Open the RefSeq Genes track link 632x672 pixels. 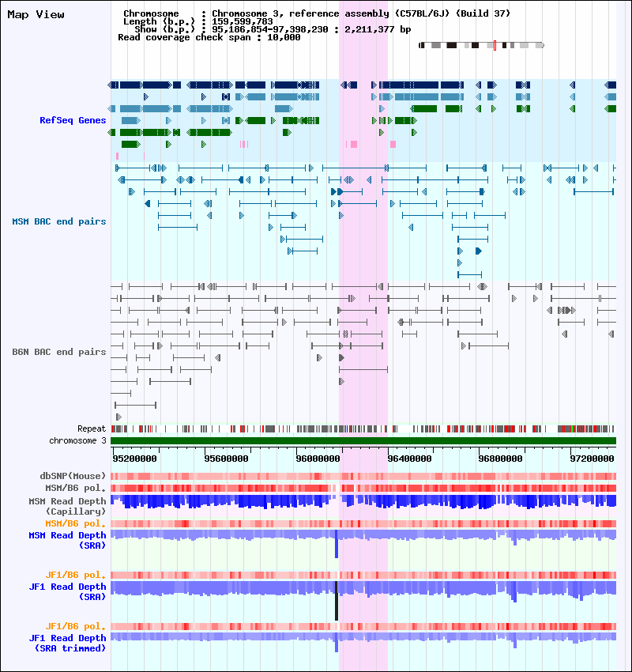click(x=73, y=120)
